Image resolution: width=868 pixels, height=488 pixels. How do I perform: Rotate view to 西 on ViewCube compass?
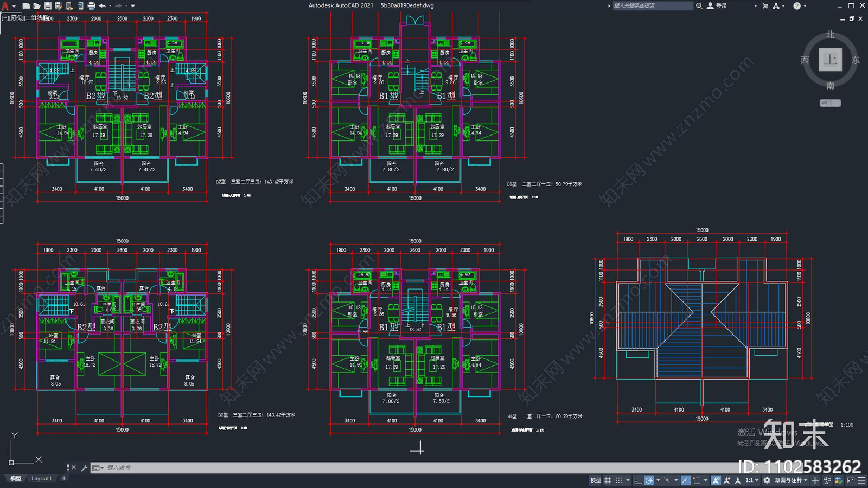tap(805, 60)
